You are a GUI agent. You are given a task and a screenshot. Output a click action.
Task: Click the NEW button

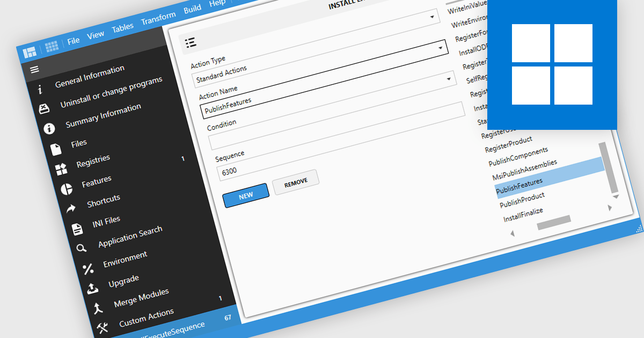pyautogui.click(x=246, y=195)
